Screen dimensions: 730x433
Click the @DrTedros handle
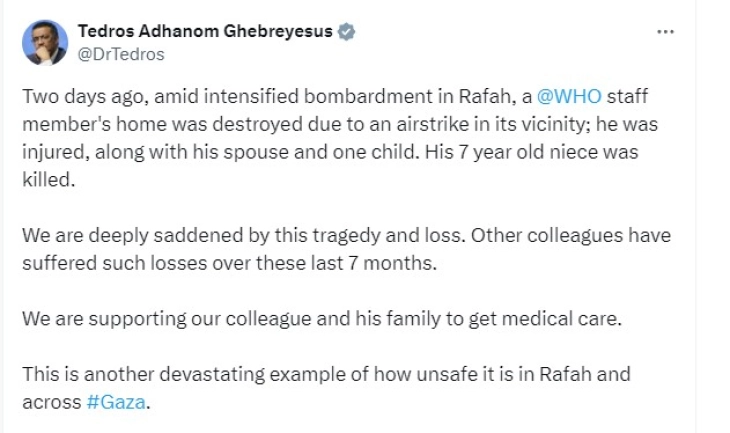[121, 54]
